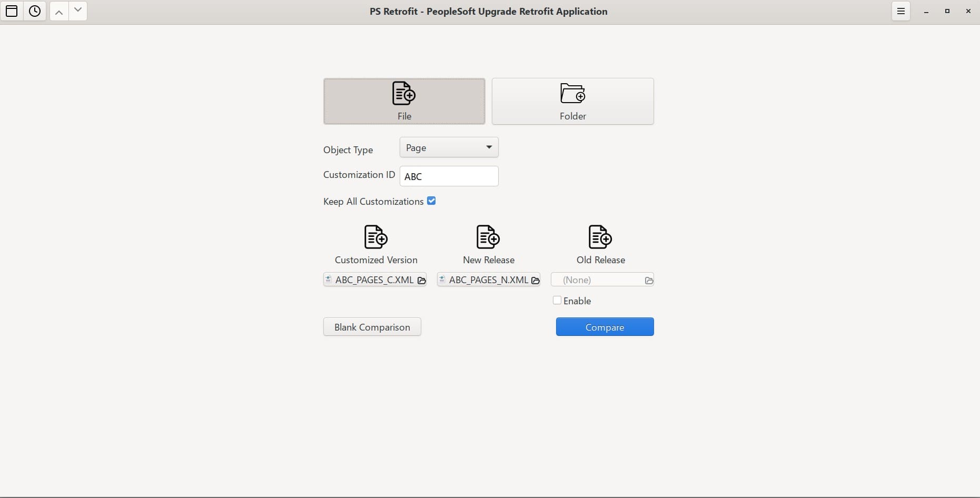Image resolution: width=980 pixels, height=498 pixels.
Task: Switch to Folder comparison mode
Action: tap(572, 101)
